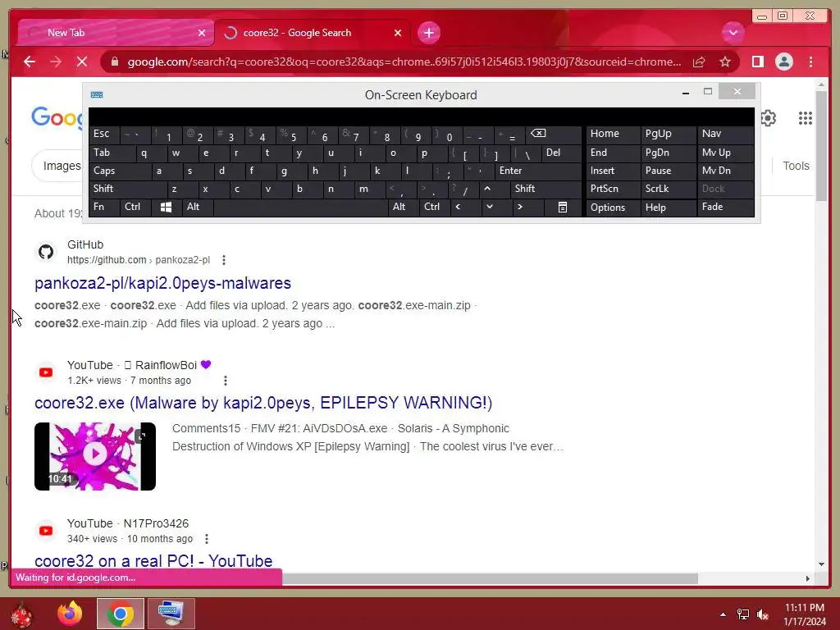Minimize the On-Screen Keyboard window
The image size is (840, 630).
coord(686,93)
